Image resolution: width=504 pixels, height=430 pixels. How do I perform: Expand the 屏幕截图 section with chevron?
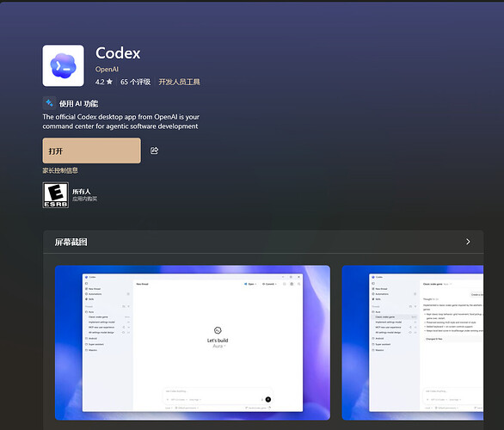click(468, 242)
